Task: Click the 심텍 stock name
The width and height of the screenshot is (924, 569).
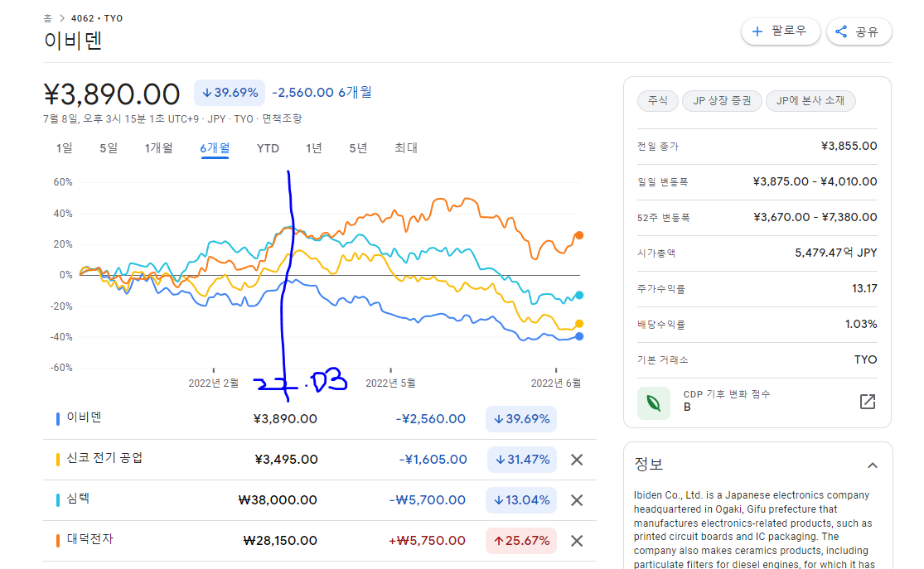Action: click(78, 499)
